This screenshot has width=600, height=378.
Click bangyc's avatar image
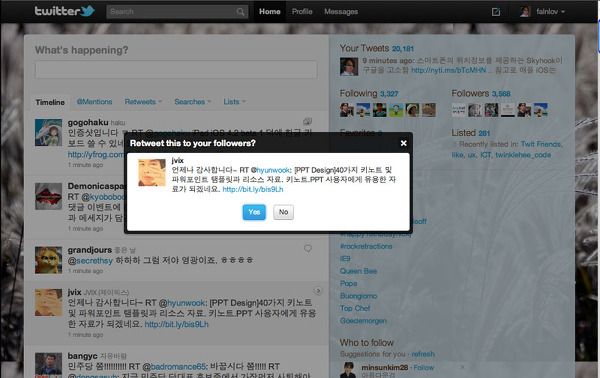coord(48,365)
